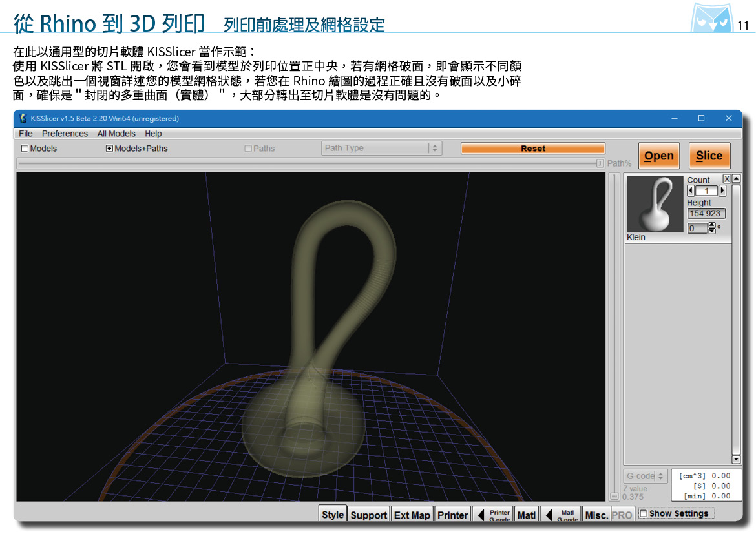Close the KISSlicer window
Screen dimensions: 756x534
(728, 118)
